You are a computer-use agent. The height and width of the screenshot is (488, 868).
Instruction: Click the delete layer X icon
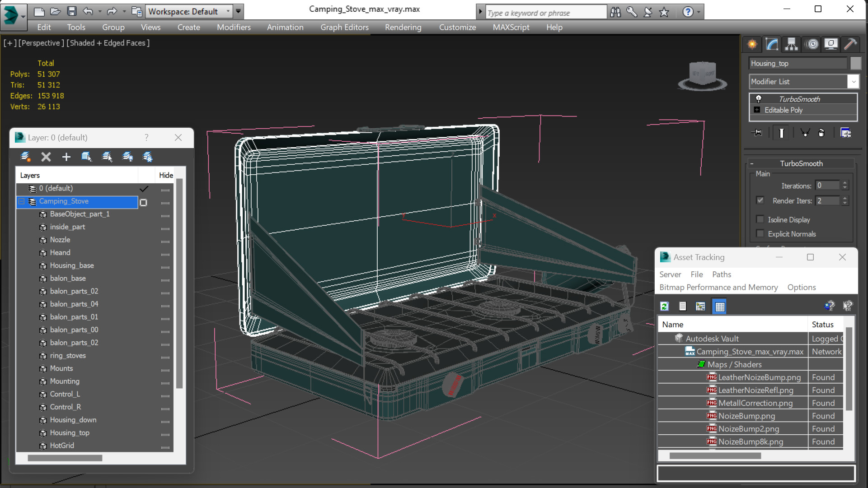coord(46,157)
